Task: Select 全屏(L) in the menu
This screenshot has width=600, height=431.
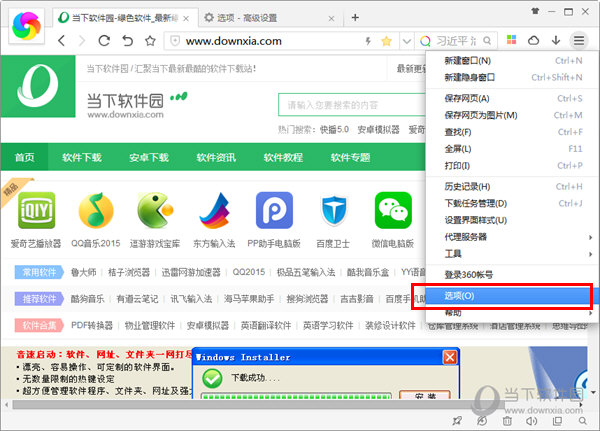Action: [512, 149]
